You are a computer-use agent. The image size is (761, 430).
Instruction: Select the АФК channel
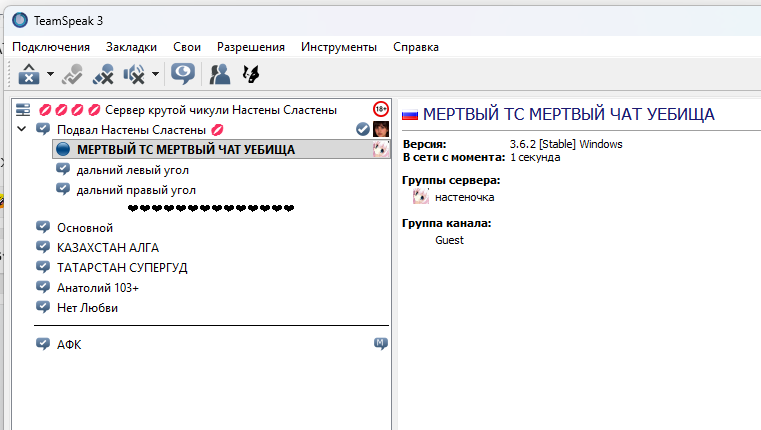[69, 345]
